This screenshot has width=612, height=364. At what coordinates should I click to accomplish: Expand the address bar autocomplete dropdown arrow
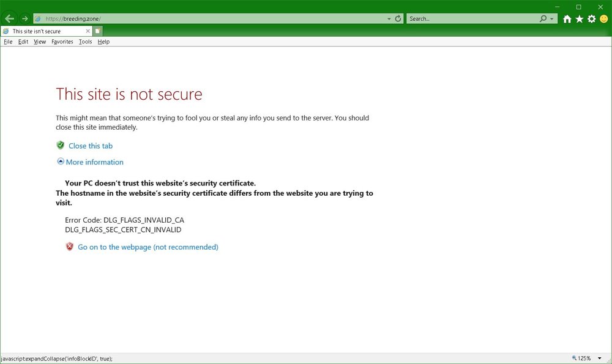point(389,19)
